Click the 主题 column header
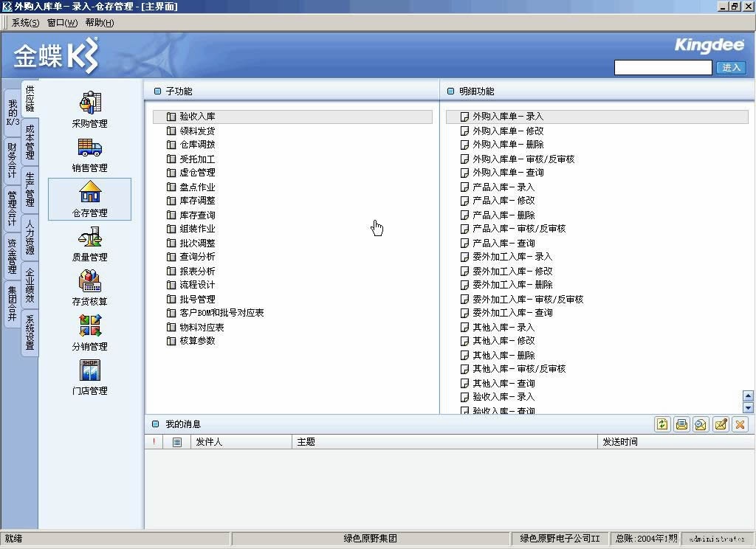 click(444, 442)
